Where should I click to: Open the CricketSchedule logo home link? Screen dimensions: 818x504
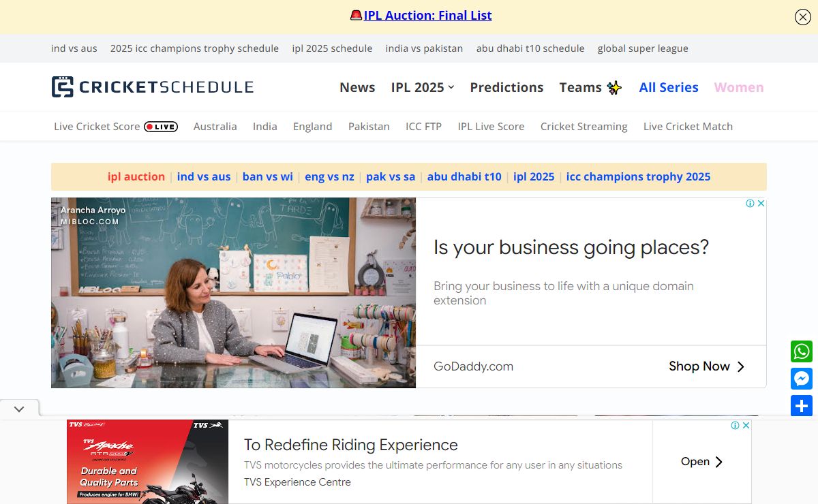point(153,87)
